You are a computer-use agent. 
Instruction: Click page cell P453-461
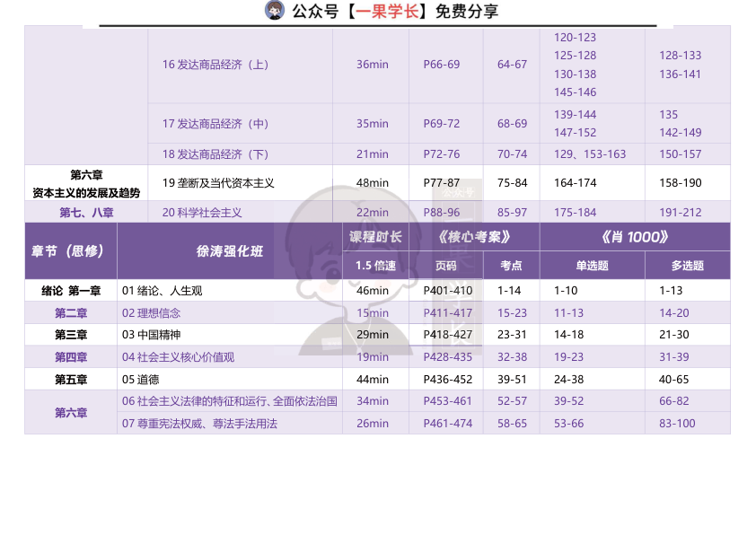tap(448, 401)
